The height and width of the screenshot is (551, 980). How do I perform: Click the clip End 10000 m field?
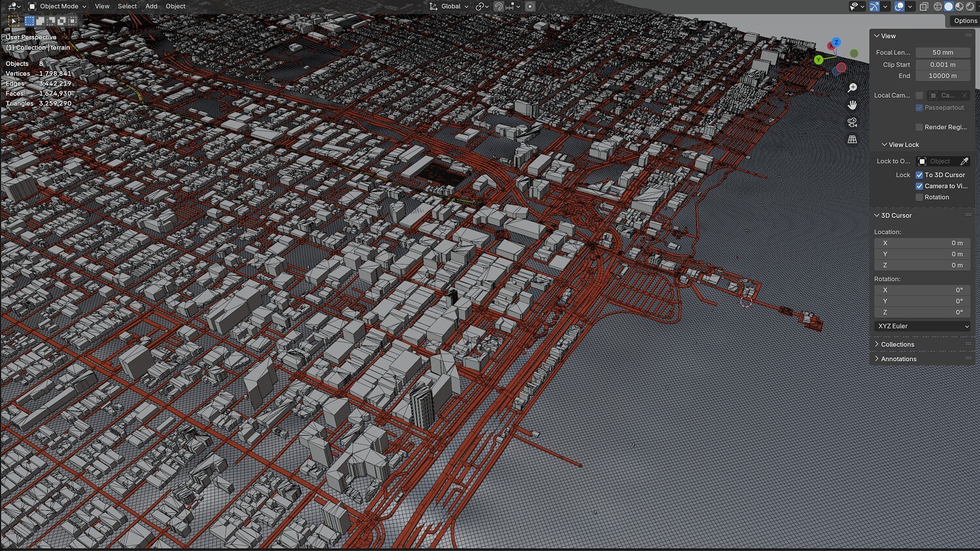tap(943, 76)
